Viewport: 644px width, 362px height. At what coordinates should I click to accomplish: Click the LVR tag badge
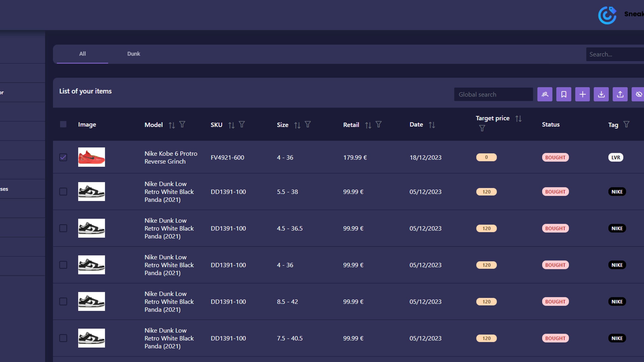pos(616,157)
